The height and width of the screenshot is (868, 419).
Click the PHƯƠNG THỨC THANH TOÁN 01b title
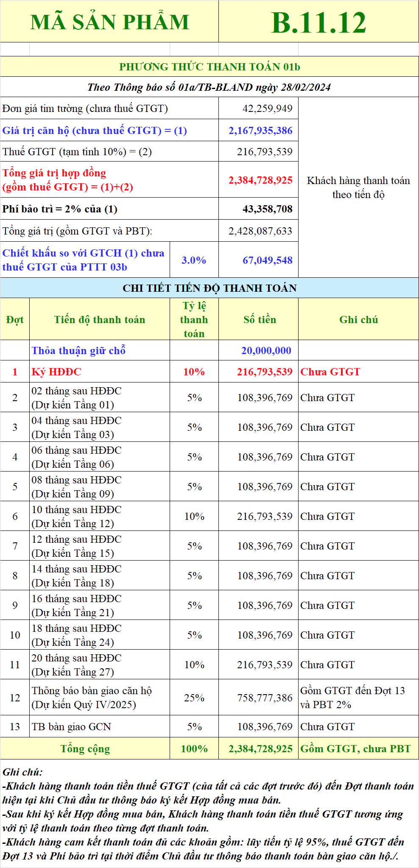209,67
